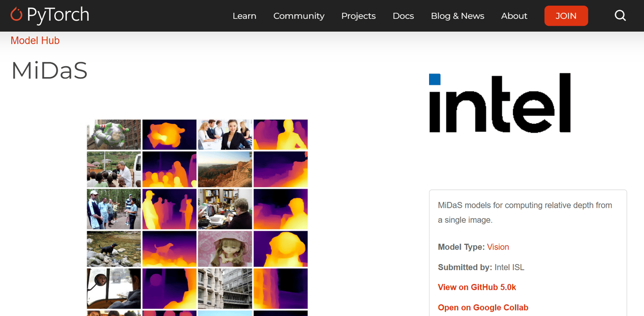The width and height of the screenshot is (644, 316).
Task: Open the About menu
Action: (514, 16)
